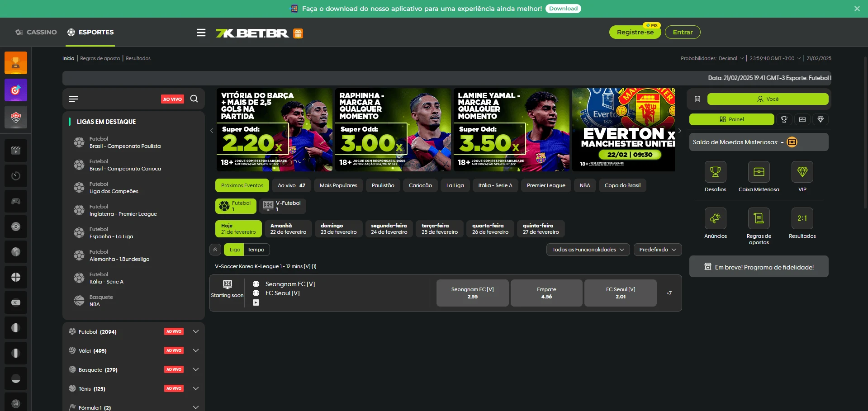The image size is (868, 411).
Task: Open the Resultados 2:1 icon
Action: point(802,218)
